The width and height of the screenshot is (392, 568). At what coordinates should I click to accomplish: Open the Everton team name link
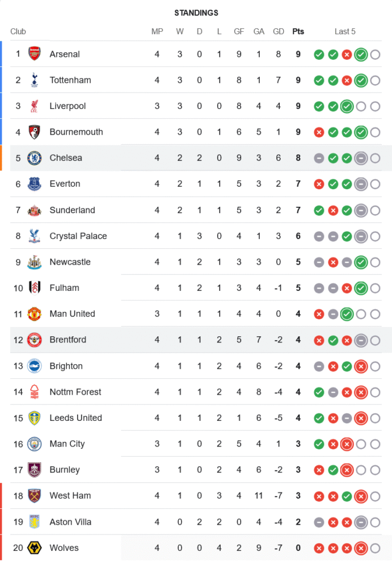[x=65, y=184]
